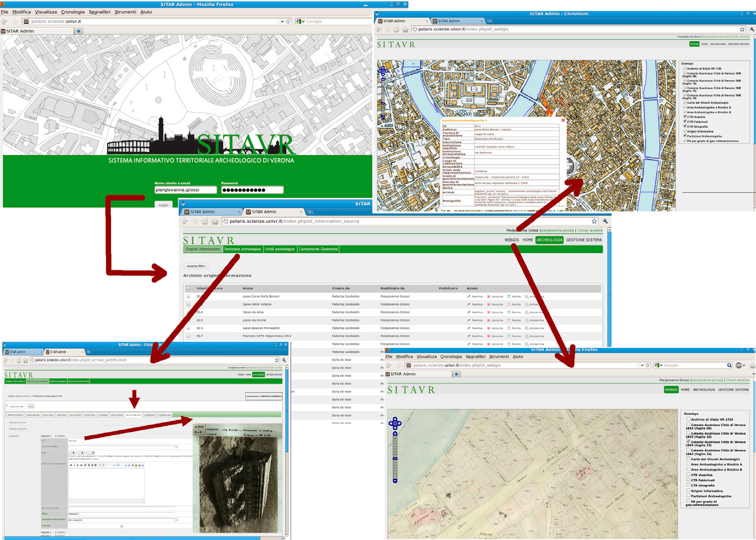
Task: Open the Strumenti menu in bottom-right Firefox window
Action: tap(499, 357)
